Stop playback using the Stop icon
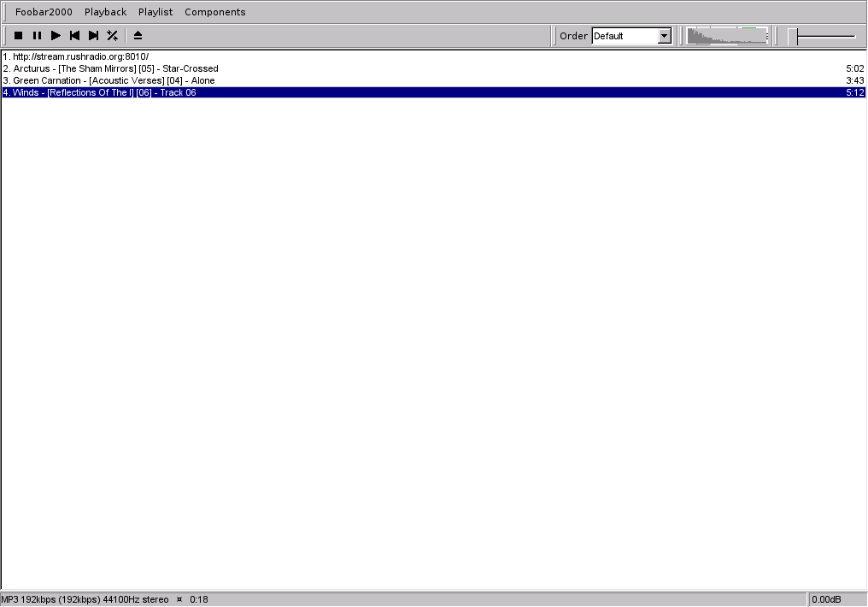 18,35
